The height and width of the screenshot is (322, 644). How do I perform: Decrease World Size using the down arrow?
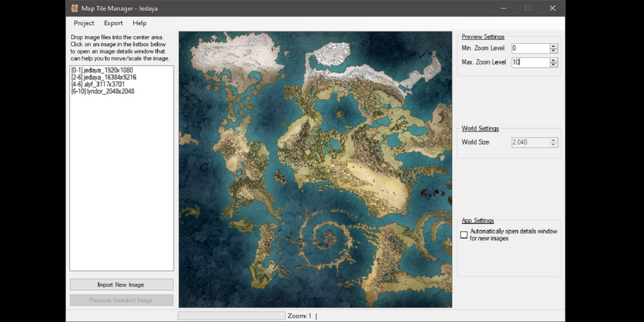(553, 144)
